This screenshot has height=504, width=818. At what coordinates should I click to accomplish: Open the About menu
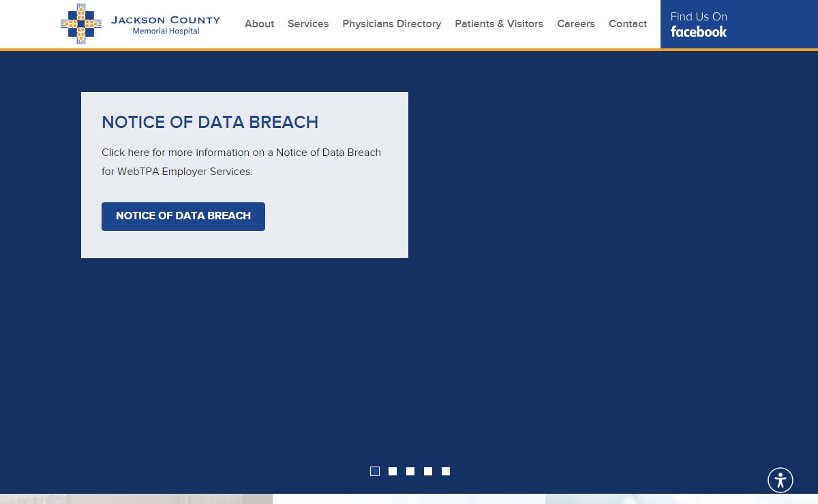coord(259,24)
